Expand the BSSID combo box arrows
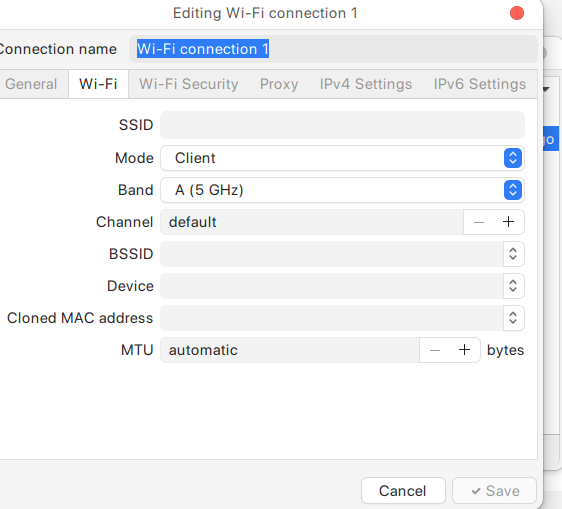Screen dimensions: 562x509 click(x=513, y=254)
